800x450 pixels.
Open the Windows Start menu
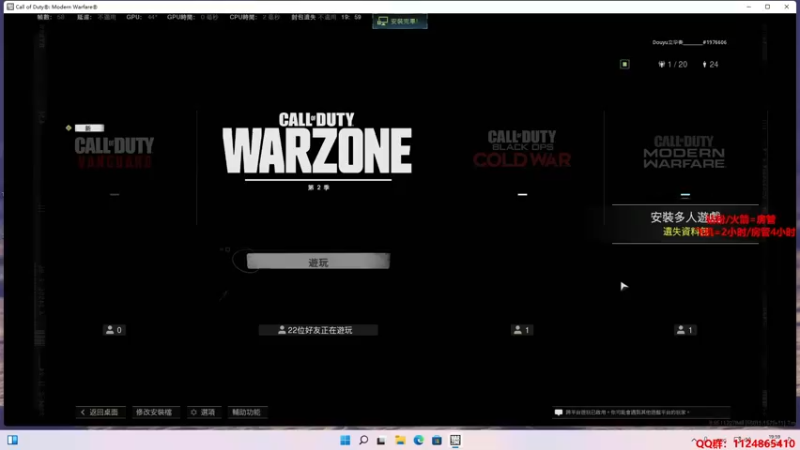(x=345, y=440)
